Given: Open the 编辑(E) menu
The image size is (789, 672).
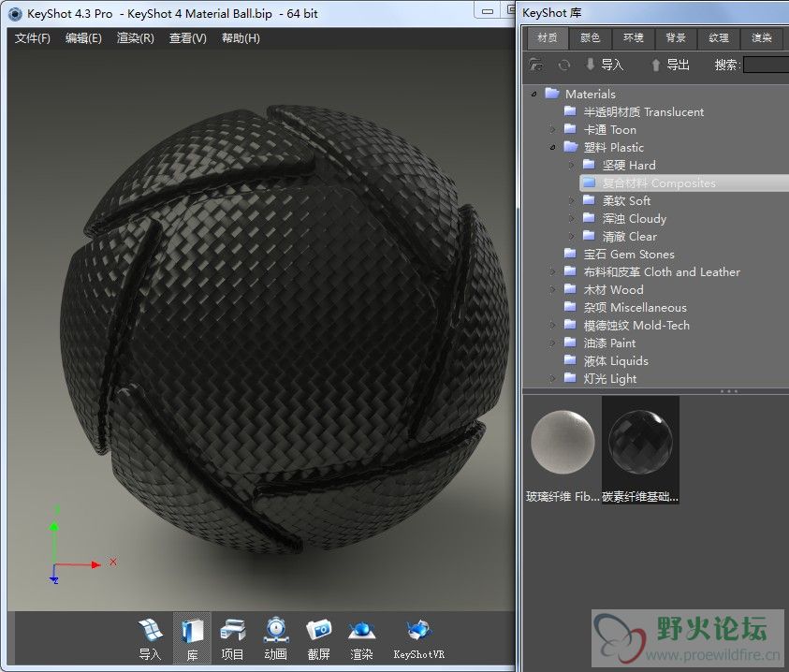Looking at the screenshot, I should [83, 38].
